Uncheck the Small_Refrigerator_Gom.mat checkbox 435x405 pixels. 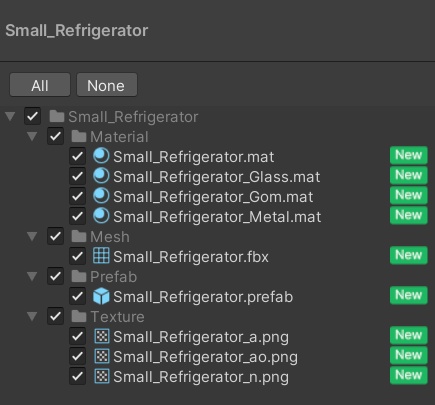coord(78,196)
